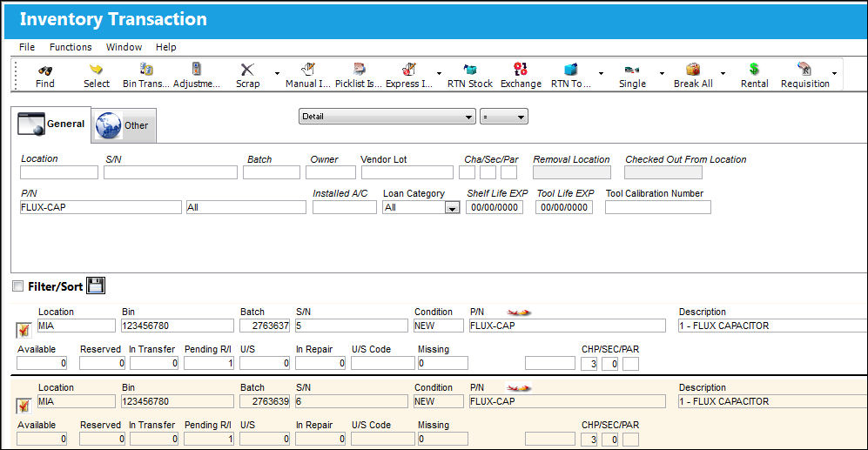Click the Condition NEW value in S/N 6 row

(x=439, y=402)
